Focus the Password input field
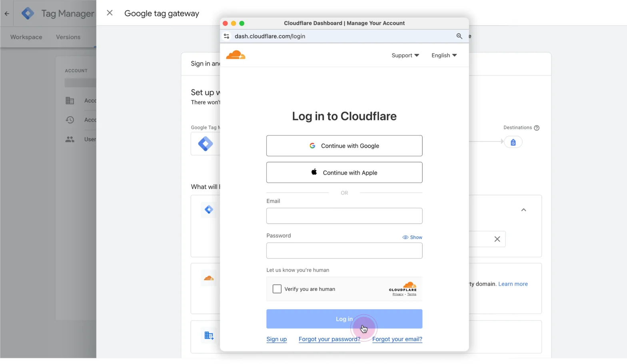Viewport: 627px width, 364px height. [344, 251]
